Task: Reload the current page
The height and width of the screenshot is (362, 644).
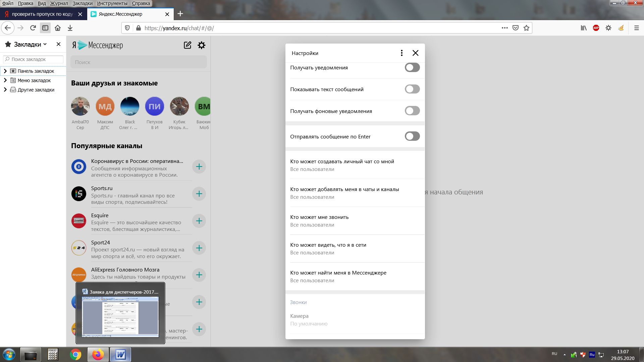Action: tap(33, 28)
